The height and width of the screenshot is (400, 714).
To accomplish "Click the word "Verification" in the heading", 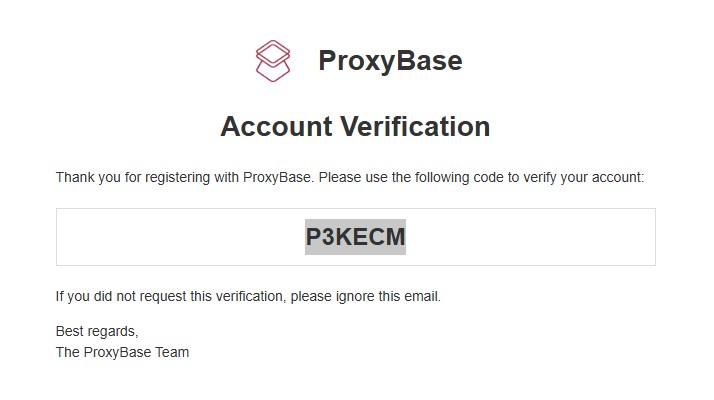I will tap(415, 127).
